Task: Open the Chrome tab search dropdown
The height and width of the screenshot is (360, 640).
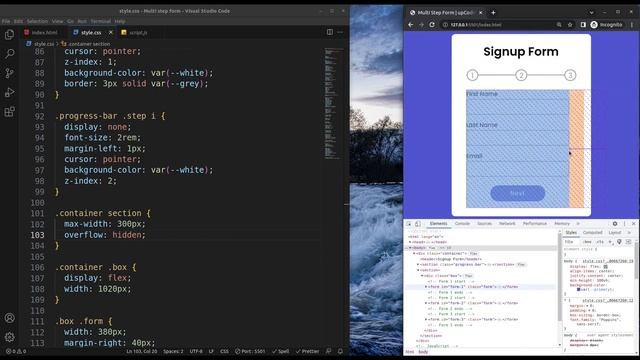Action: click(591, 13)
